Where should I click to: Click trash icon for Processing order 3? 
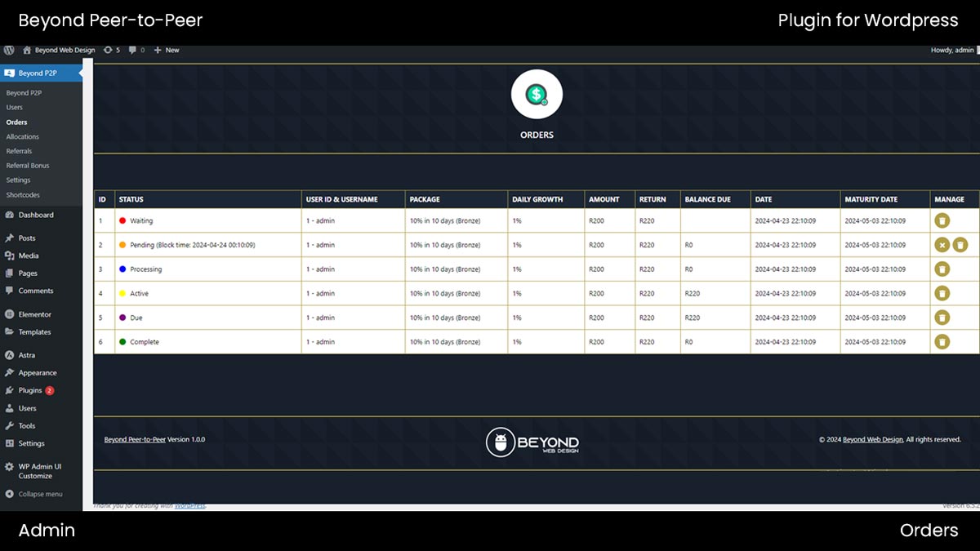click(942, 269)
